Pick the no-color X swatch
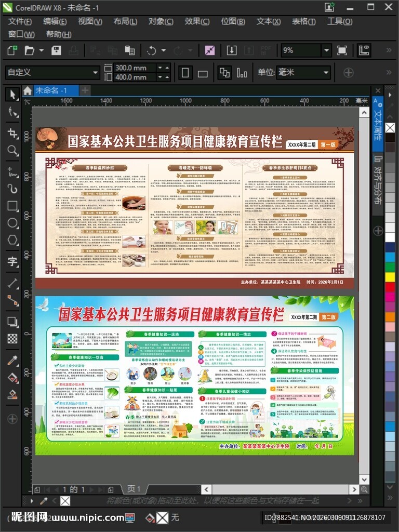 click(x=390, y=128)
